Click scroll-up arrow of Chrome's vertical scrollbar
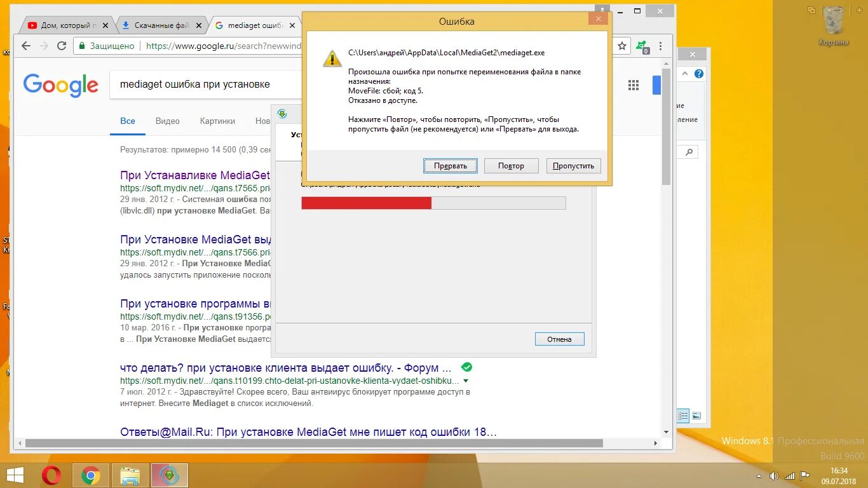The width and height of the screenshot is (868, 488). 666,63
